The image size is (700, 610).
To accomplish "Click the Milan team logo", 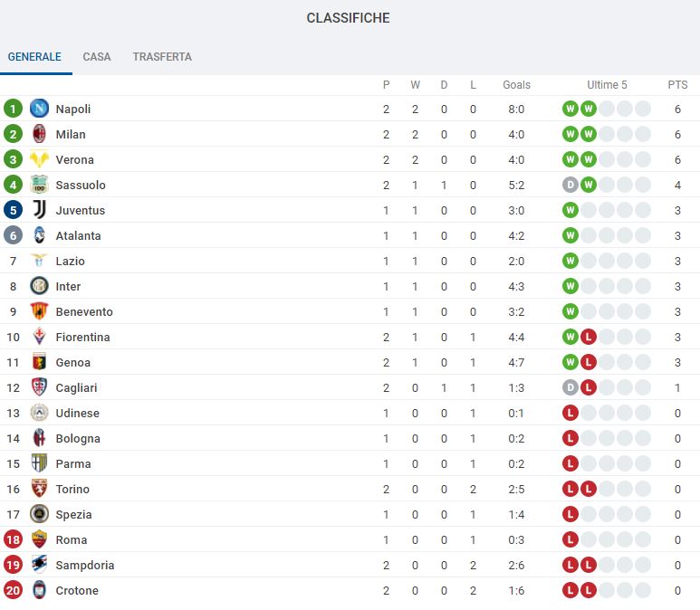I will tap(39, 134).
